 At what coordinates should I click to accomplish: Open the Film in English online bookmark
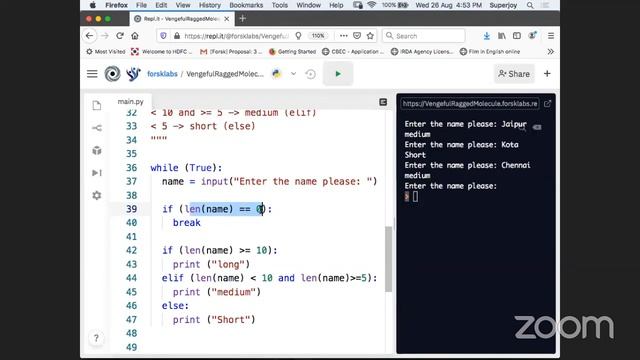point(490,52)
